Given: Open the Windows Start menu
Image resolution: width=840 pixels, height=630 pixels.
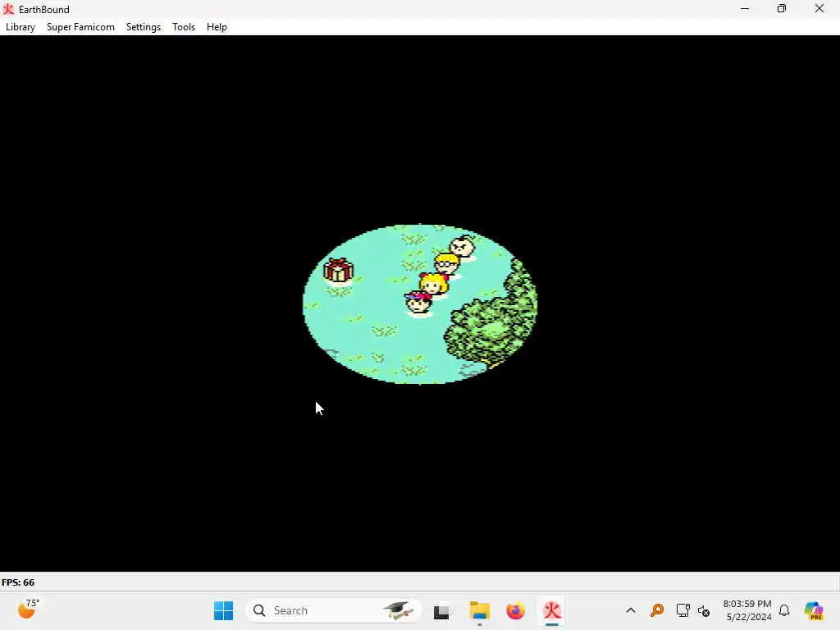Looking at the screenshot, I should (223, 610).
